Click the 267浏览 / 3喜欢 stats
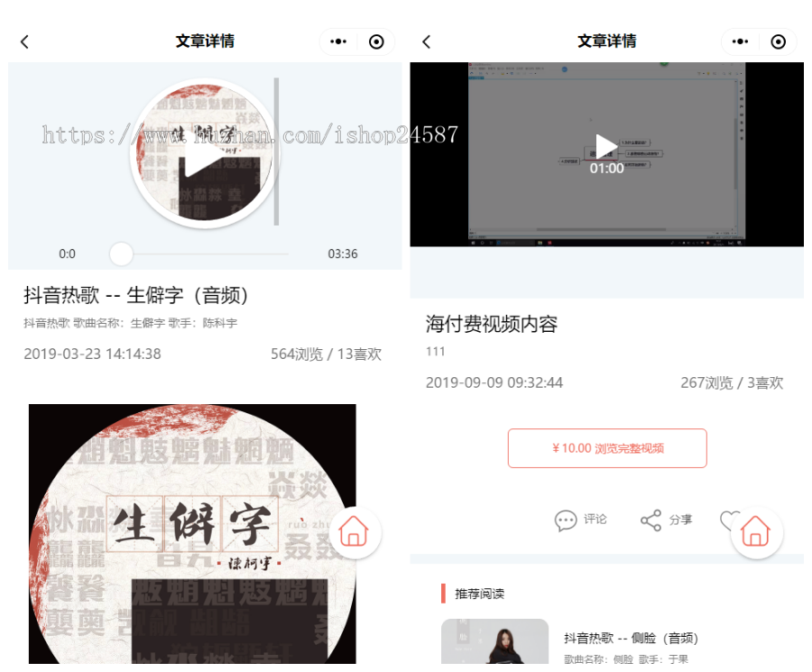 (732, 382)
